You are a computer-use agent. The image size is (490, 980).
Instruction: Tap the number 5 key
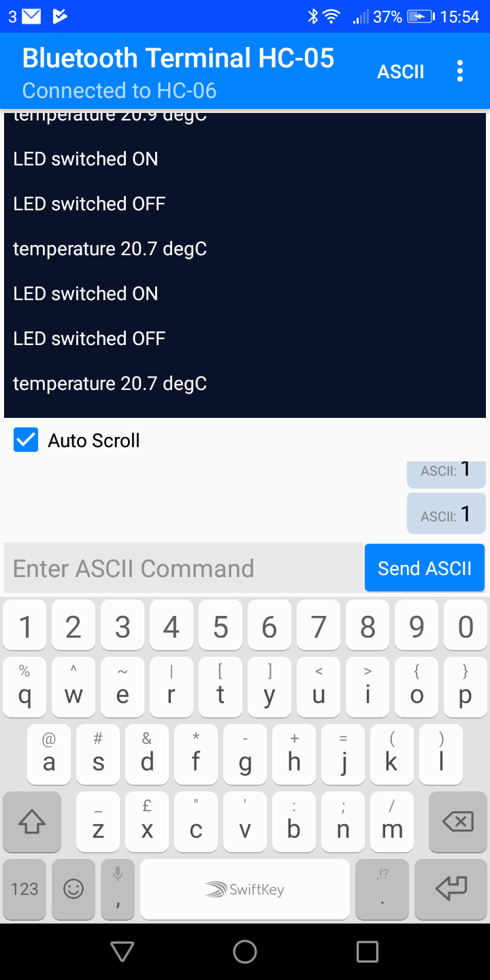[x=220, y=626]
